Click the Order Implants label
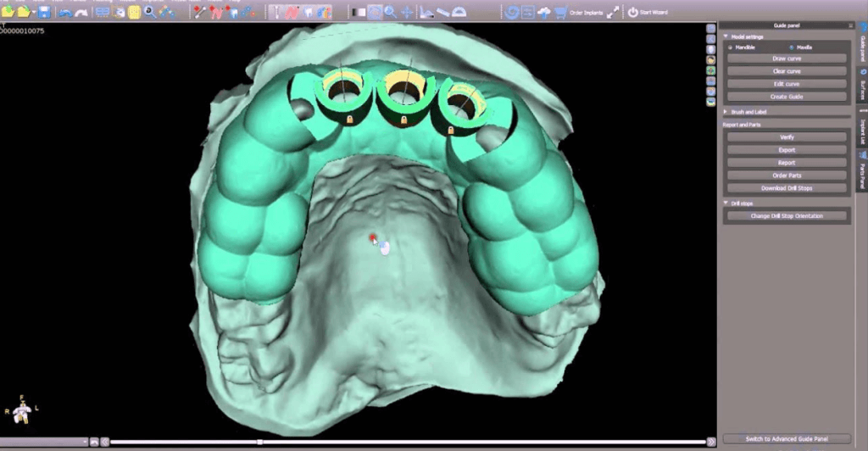Viewport: 868px width, 451px height. click(586, 12)
